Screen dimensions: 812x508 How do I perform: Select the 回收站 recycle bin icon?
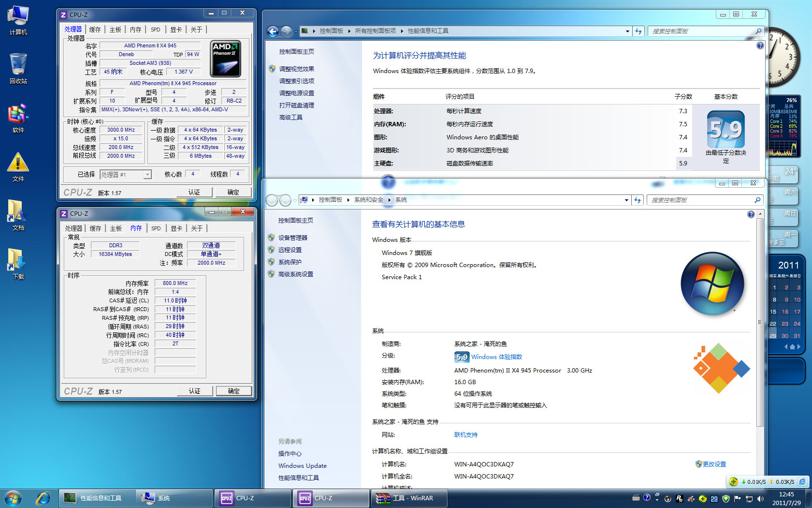click(18, 69)
